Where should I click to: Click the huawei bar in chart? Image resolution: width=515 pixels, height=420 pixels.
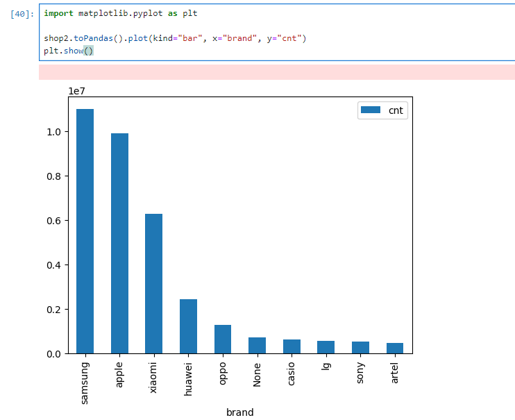click(189, 326)
